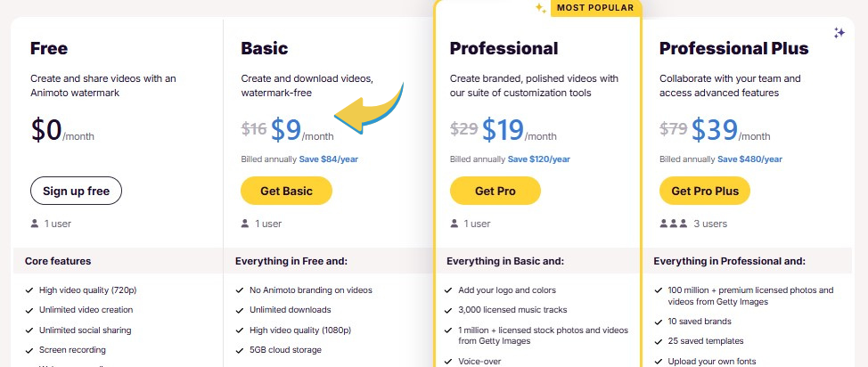The height and width of the screenshot is (367, 868).
Task: Click the Save $84/year text
Action: pyautogui.click(x=329, y=159)
